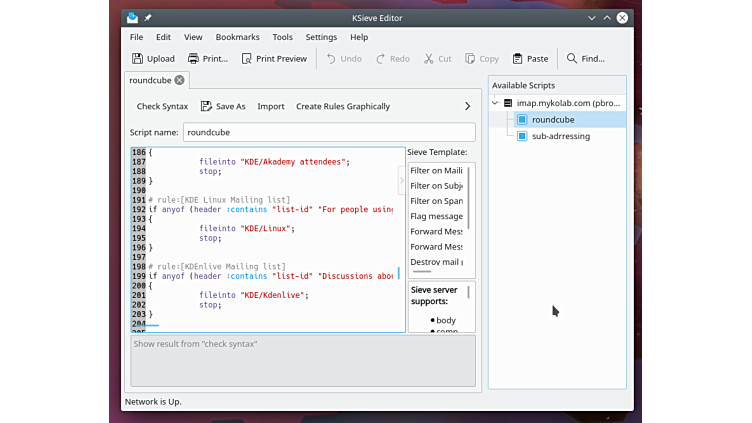Viewport: 752px width, 423px height.
Task: Select the Flag message template
Action: (436, 216)
